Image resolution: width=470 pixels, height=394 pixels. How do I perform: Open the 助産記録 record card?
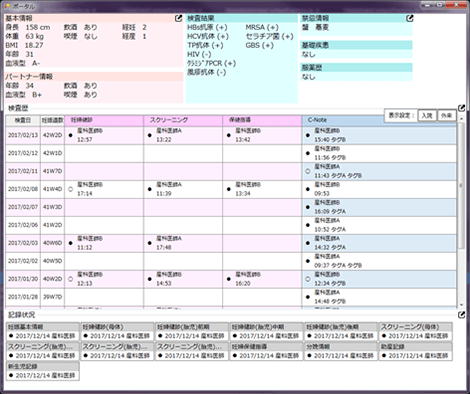tap(416, 351)
